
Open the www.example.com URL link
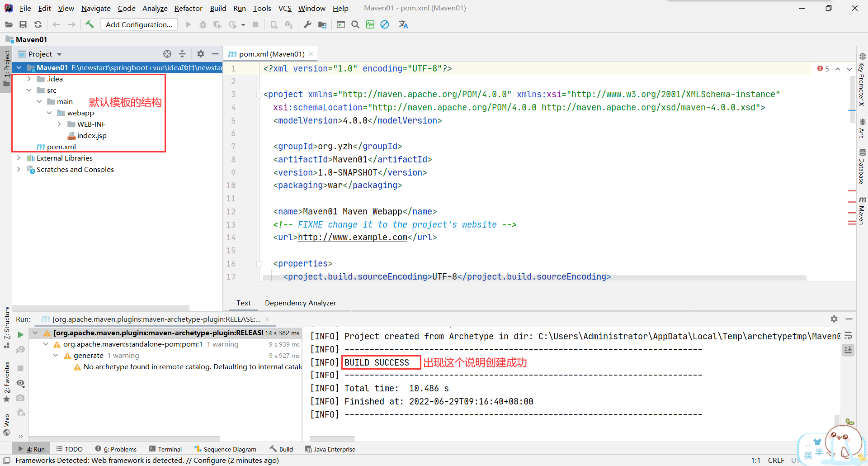[353, 237]
